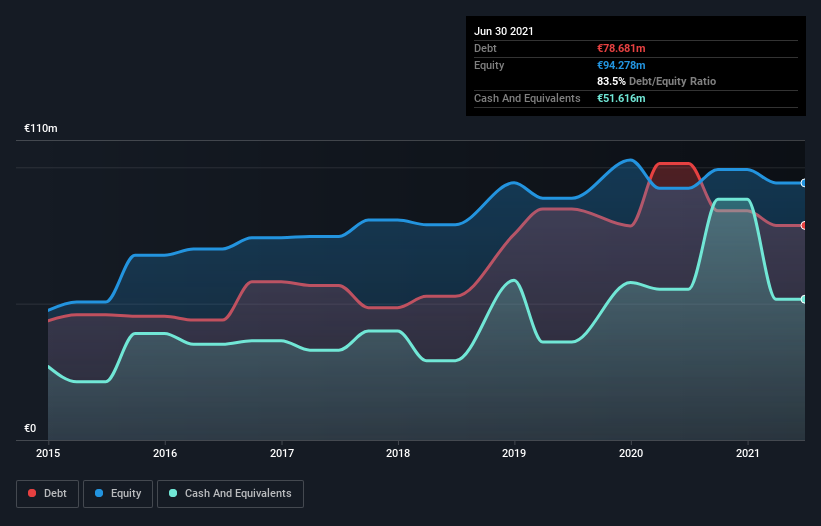Click the Jun 30 2021 tooltip date

click(504, 31)
